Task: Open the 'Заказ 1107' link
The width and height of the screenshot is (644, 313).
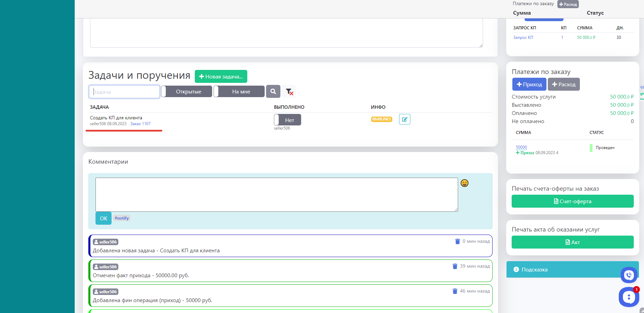Action: (140, 124)
